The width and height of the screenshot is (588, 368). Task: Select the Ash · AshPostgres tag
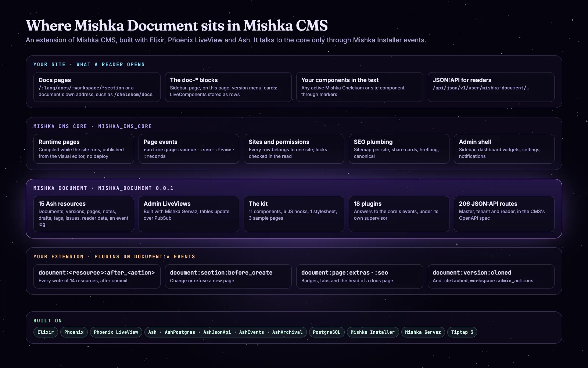pos(225,332)
